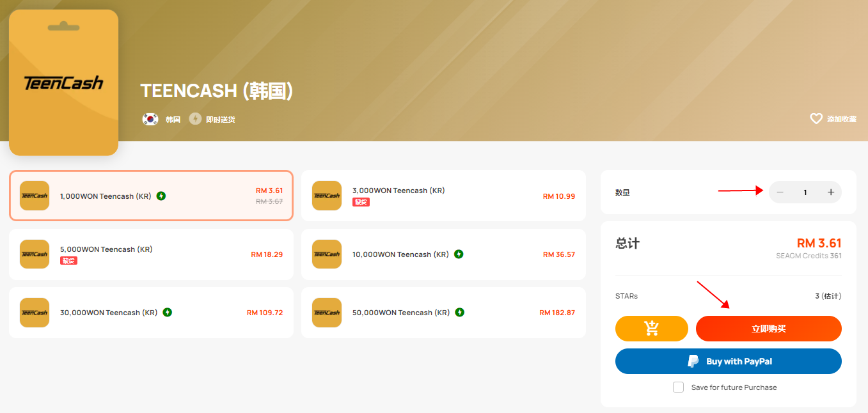The height and width of the screenshot is (413, 868).
Task: Click the 数量 quantity label
Action: coord(622,192)
